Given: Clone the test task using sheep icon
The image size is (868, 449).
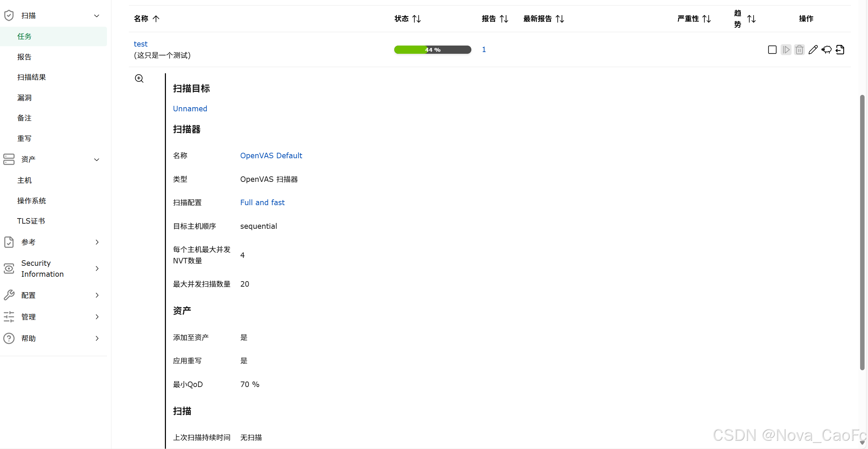Looking at the screenshot, I should pos(827,50).
